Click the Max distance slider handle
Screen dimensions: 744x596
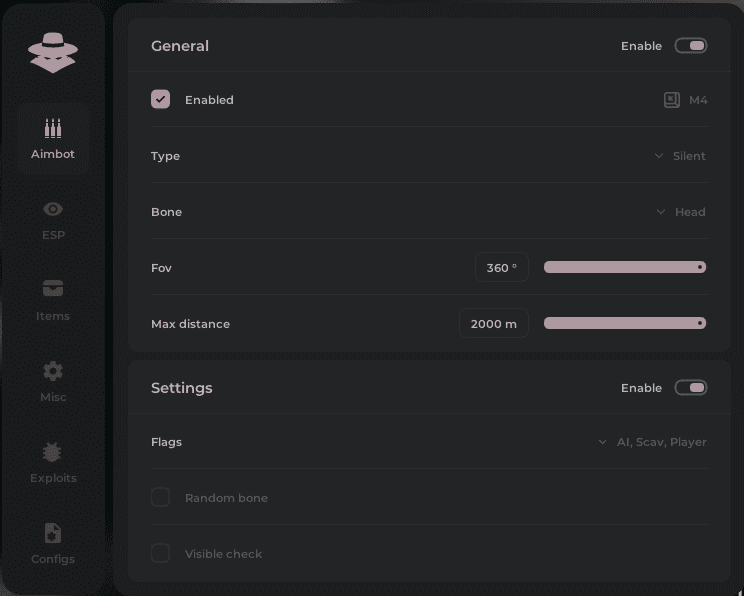coord(700,324)
